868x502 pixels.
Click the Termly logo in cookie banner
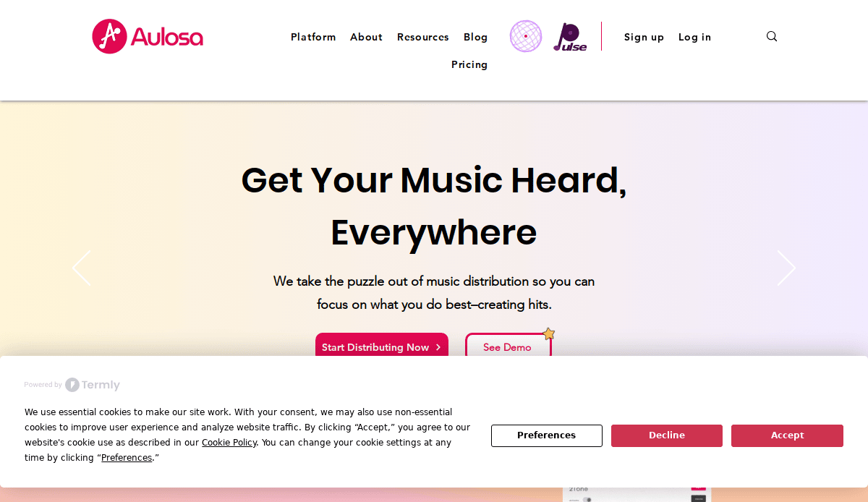click(93, 385)
